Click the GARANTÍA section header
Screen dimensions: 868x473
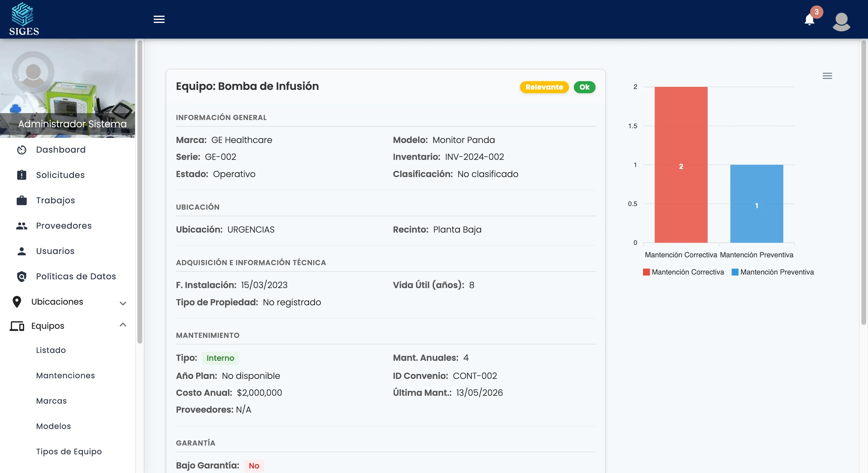[x=195, y=443]
